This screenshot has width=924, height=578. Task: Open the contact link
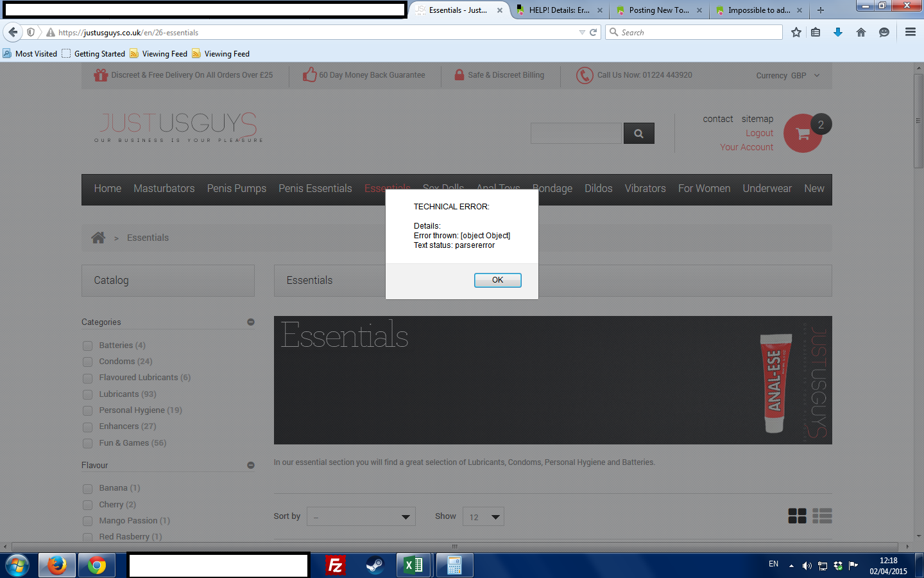718,119
